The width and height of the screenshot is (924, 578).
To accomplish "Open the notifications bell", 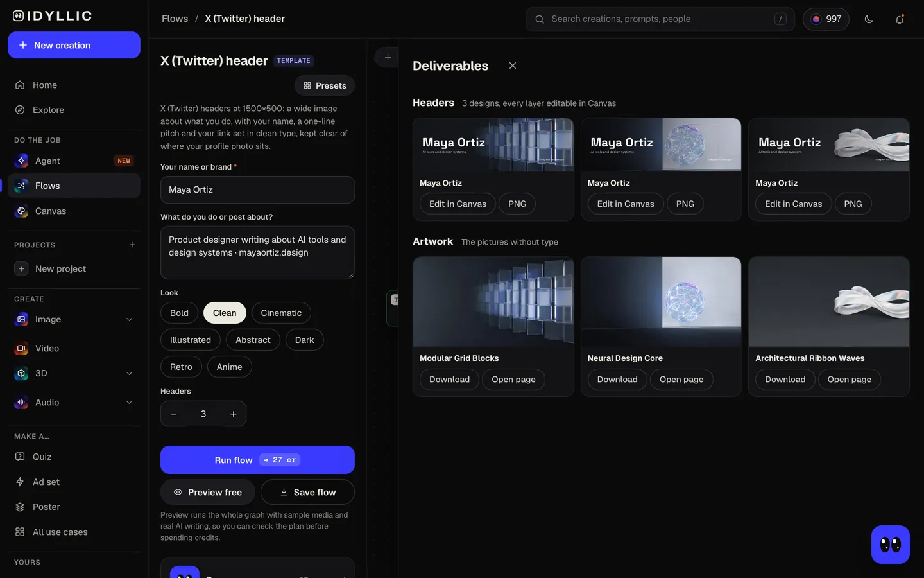I will (900, 19).
